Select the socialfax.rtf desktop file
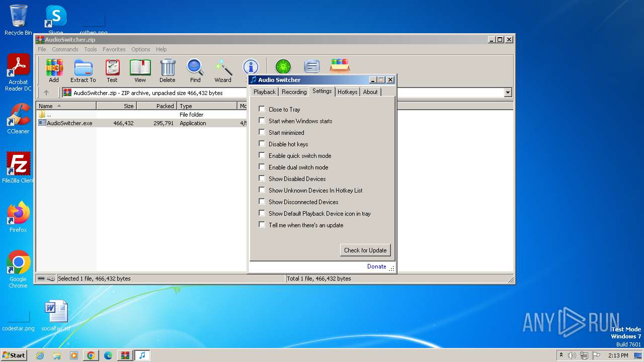Image resolution: width=644 pixels, height=362 pixels. [x=56, y=316]
